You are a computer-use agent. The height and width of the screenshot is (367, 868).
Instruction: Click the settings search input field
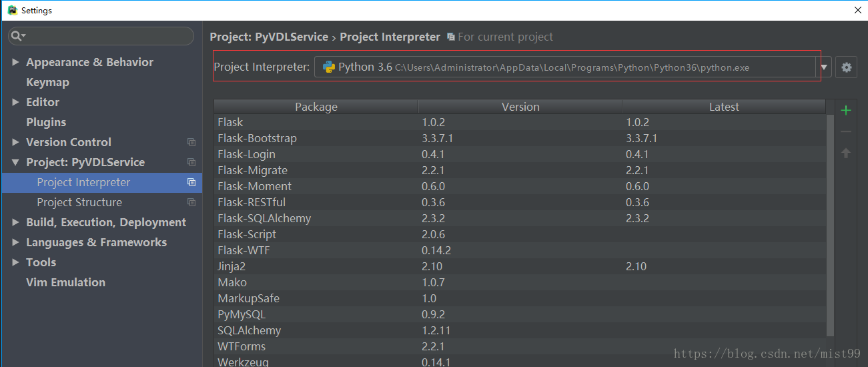[x=101, y=36]
